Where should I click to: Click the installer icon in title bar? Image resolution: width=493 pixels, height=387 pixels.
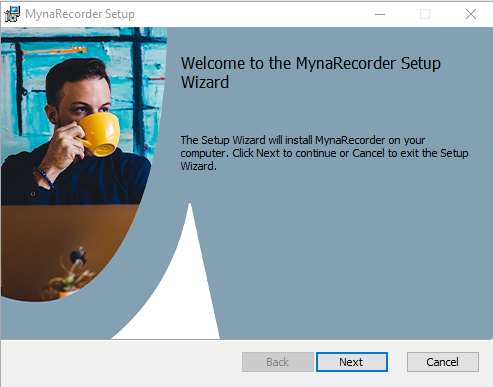pos(12,14)
